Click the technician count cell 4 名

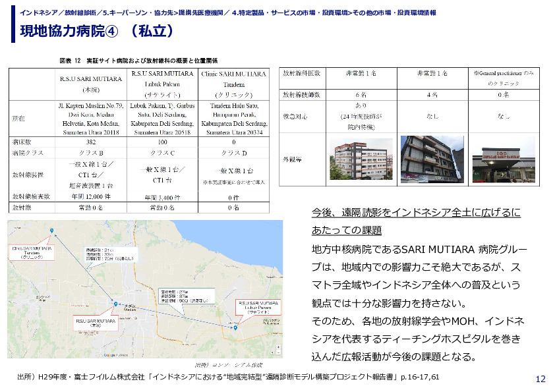coord(432,95)
